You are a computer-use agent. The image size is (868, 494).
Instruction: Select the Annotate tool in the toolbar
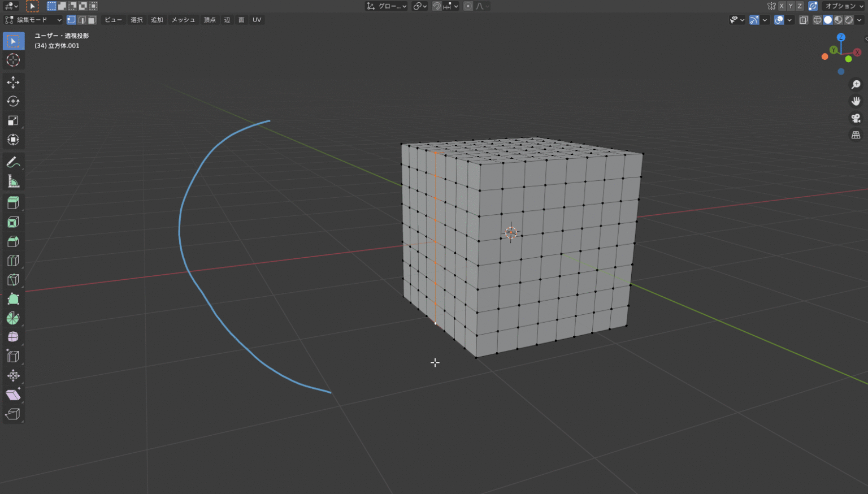(x=13, y=162)
